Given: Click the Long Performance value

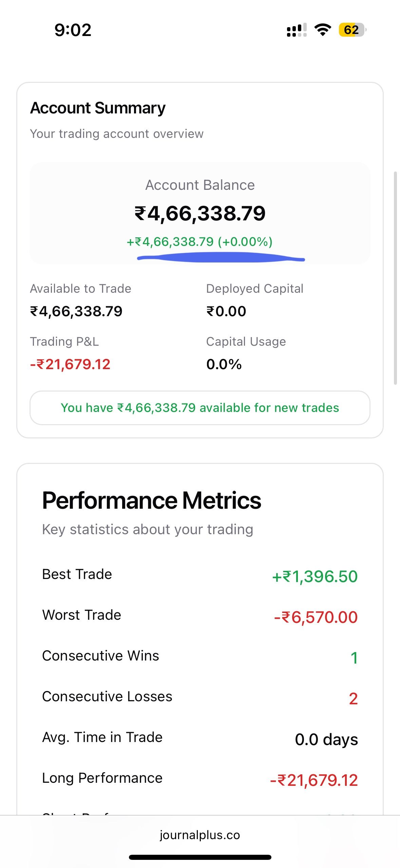Looking at the screenshot, I should point(314,780).
